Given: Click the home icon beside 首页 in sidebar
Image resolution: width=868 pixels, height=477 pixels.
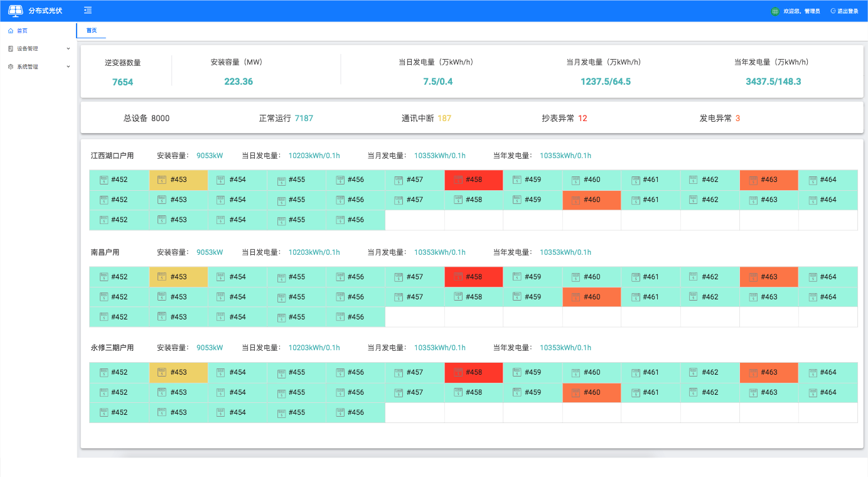Looking at the screenshot, I should pos(11,30).
